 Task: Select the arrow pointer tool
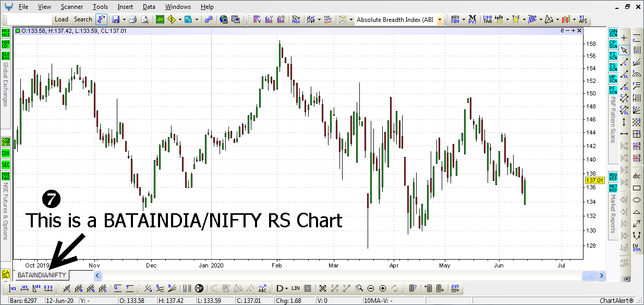point(624,50)
